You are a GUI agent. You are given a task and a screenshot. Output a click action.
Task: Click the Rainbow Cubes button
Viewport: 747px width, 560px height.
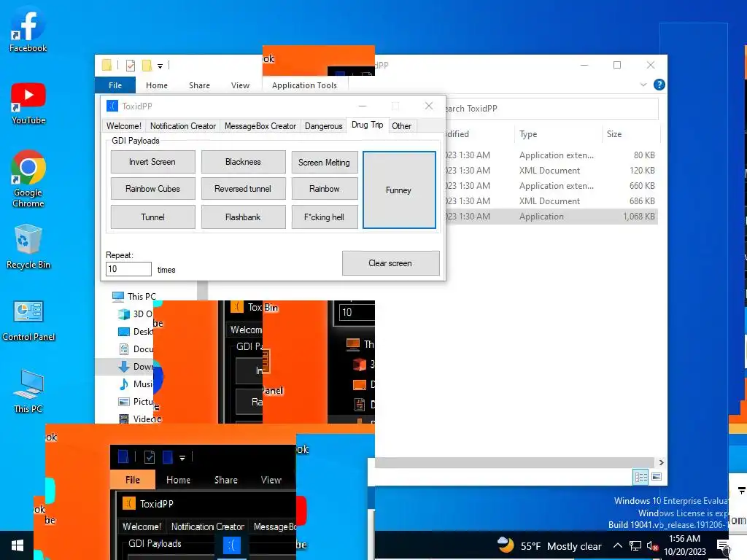click(152, 189)
